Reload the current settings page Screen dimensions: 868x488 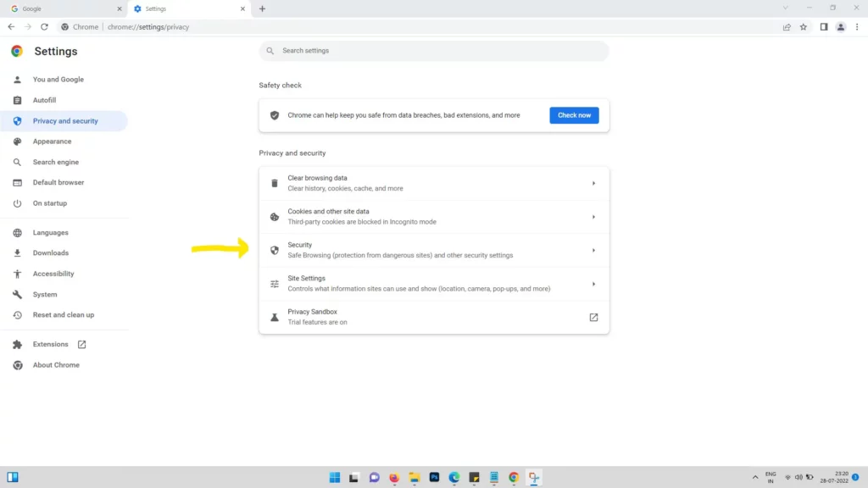pos(44,26)
